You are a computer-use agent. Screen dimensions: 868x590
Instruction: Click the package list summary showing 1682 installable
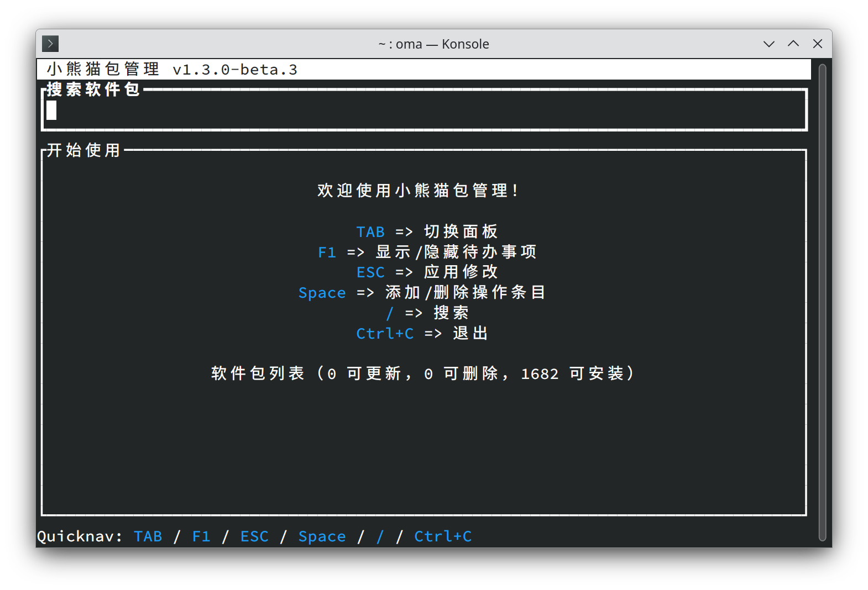coord(423,374)
